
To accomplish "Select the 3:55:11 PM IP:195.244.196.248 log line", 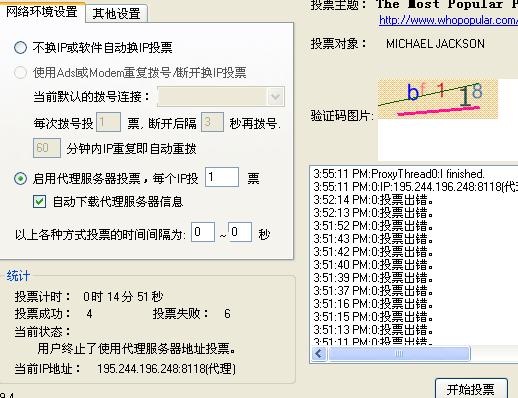I will coord(415,187).
